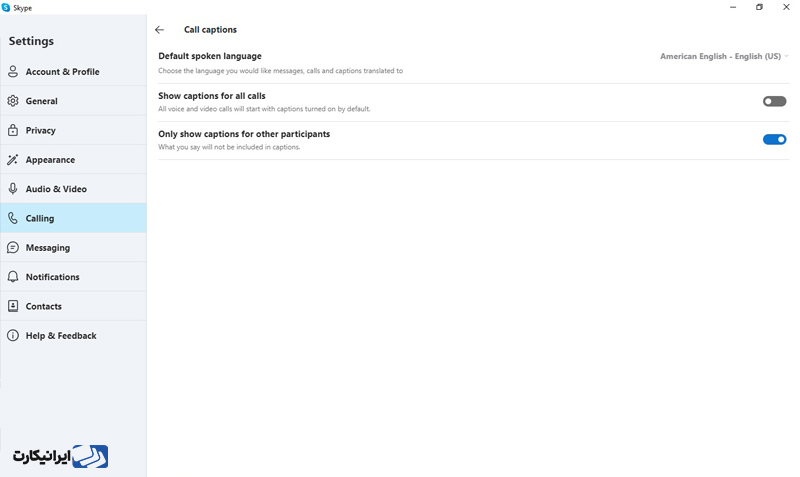Screen dimensions: 800x477
Task: Open Contacts settings
Action: coord(73,306)
